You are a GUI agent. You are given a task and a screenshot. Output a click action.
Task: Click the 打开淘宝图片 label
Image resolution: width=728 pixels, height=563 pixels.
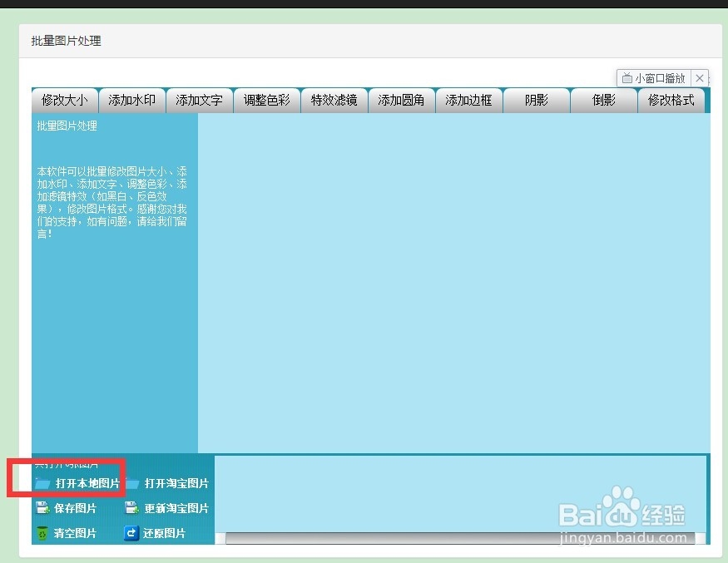click(176, 483)
